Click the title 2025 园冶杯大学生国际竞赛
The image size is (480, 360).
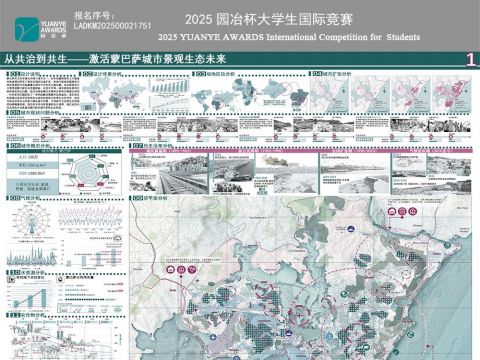[269, 20]
